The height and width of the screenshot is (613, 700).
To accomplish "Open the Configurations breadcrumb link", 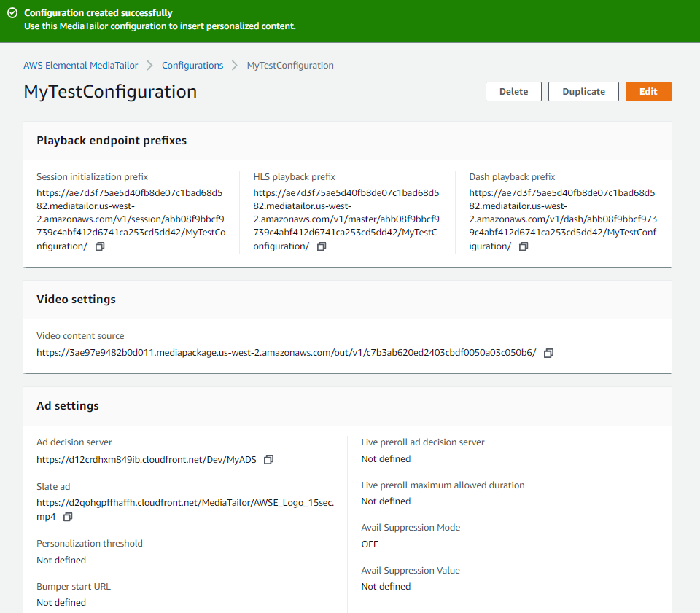I will pyautogui.click(x=192, y=65).
